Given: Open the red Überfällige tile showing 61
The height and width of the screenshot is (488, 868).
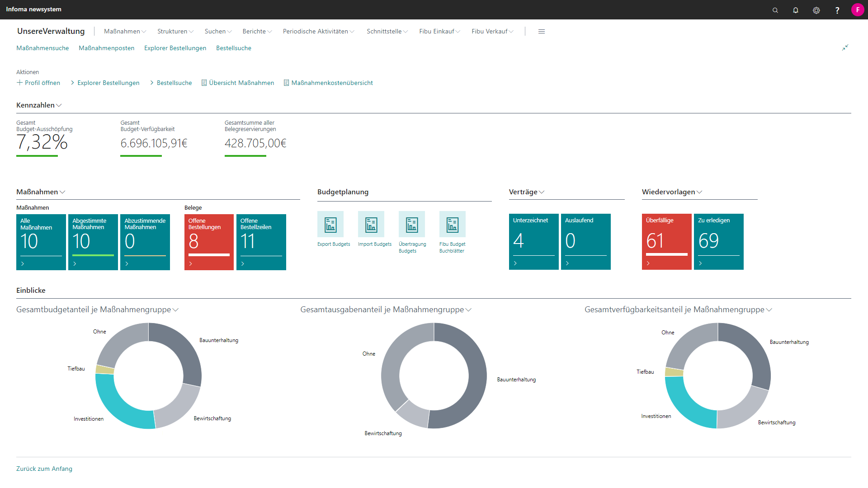Looking at the screenshot, I should tap(666, 242).
